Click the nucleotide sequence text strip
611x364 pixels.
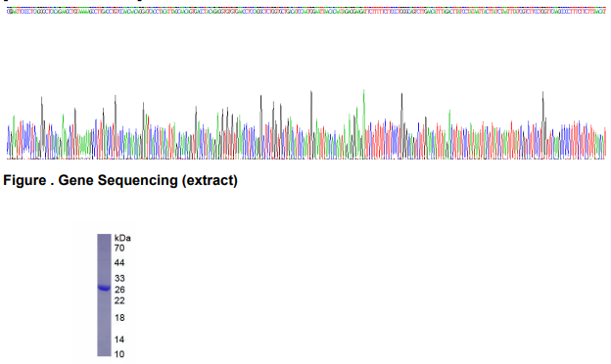point(306,12)
